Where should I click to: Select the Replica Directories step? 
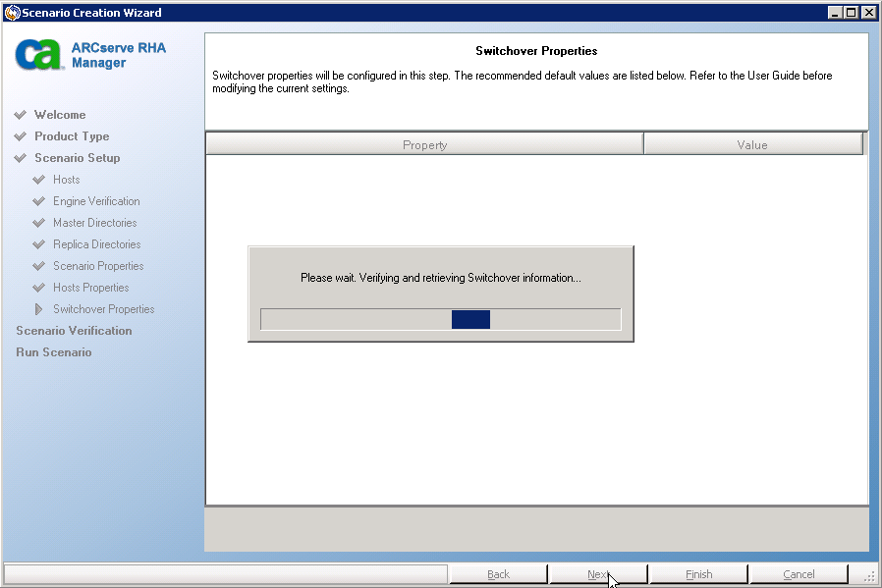[96, 244]
